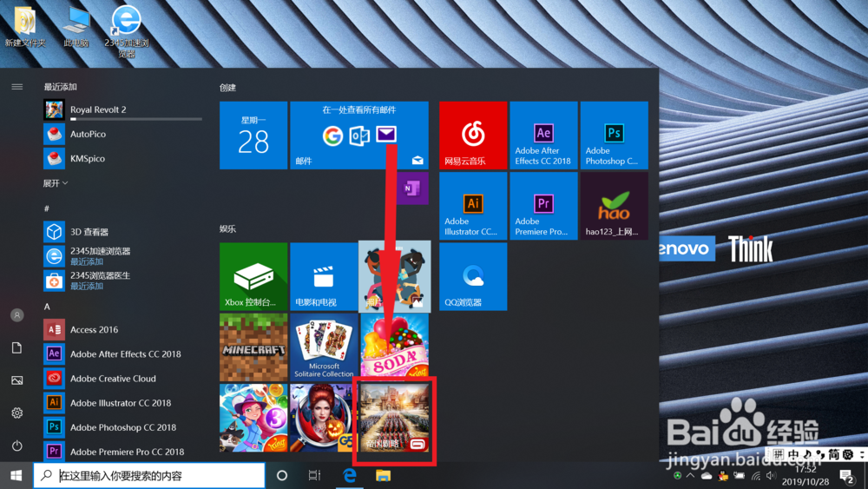Open the calendar tile showing 28

[x=253, y=135]
